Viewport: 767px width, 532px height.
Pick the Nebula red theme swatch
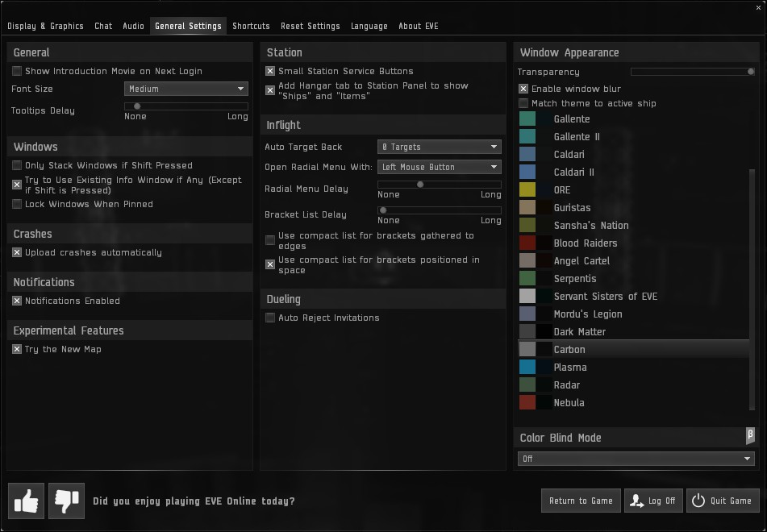coord(527,402)
